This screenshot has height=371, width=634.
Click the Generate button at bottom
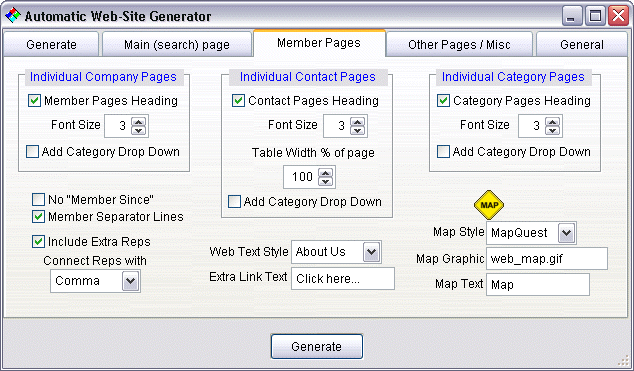[317, 346]
